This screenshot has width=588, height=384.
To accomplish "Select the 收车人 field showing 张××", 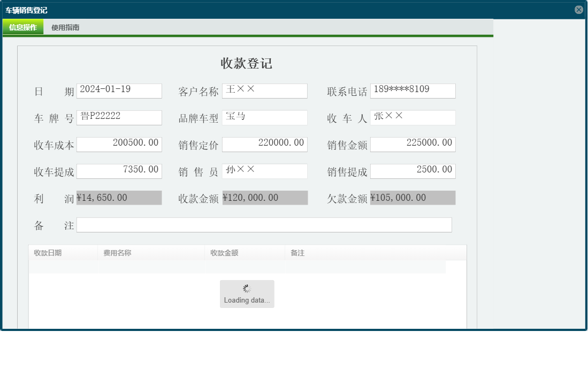I will (412, 117).
